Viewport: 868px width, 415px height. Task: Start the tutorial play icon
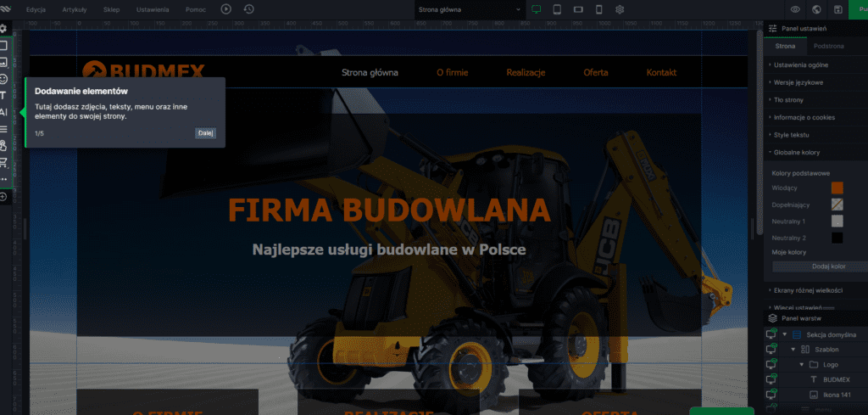coord(225,8)
